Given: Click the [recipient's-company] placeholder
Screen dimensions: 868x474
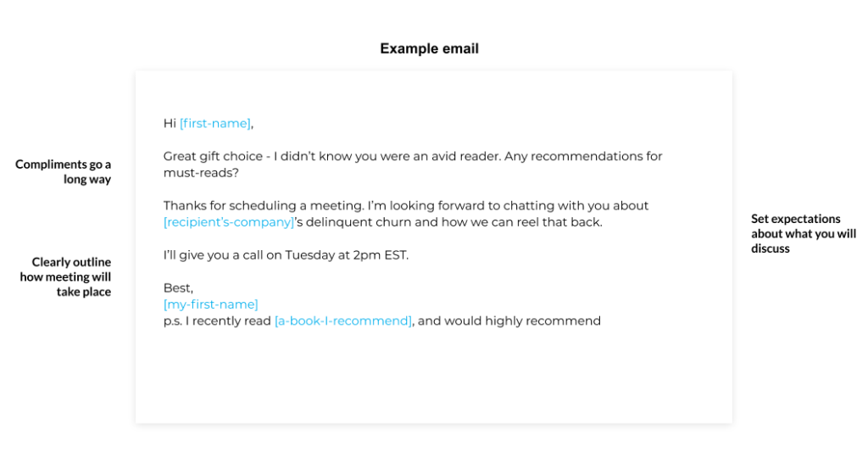Looking at the screenshot, I should coord(229,222).
